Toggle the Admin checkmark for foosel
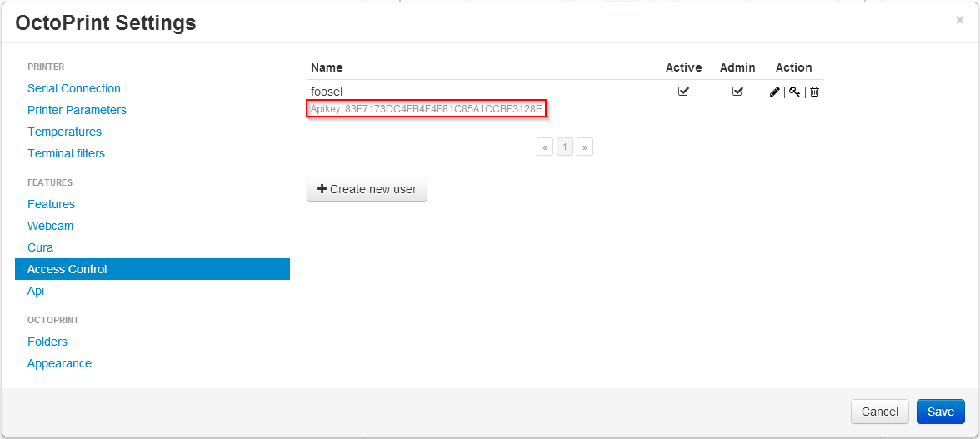 pos(737,92)
